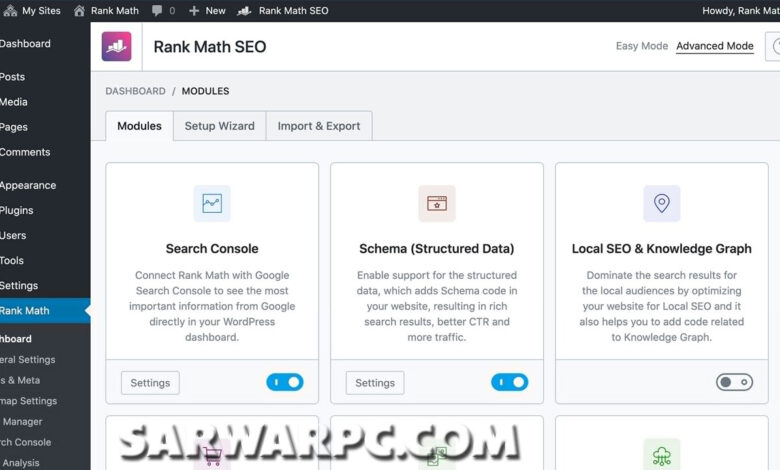Open the comments bubble icon

pos(157,10)
